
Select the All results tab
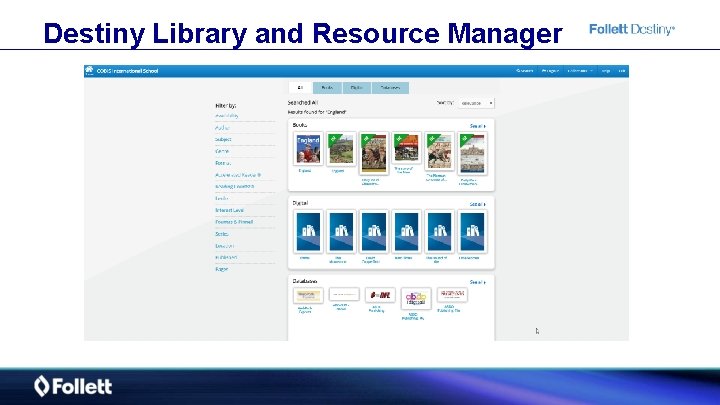click(x=300, y=88)
